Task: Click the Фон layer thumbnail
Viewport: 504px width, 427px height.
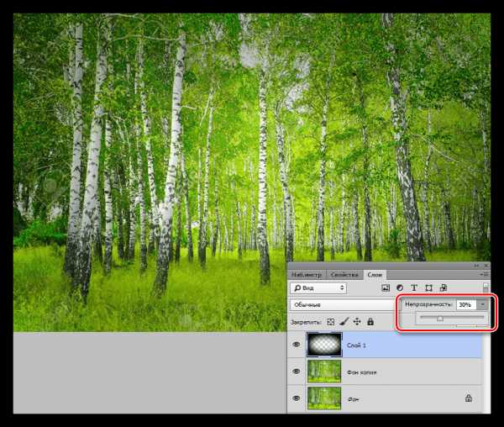Action: tap(324, 398)
